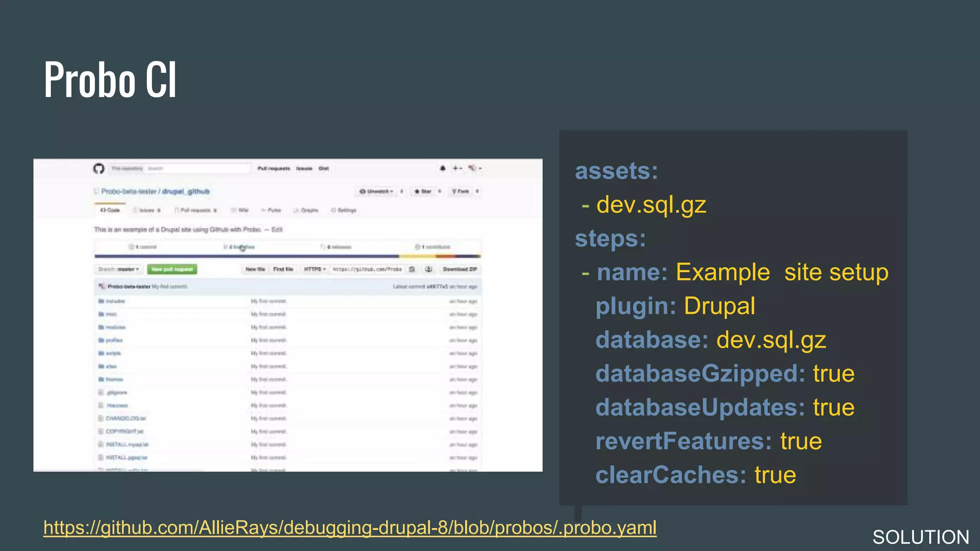Open the profiles folder

tap(114, 340)
